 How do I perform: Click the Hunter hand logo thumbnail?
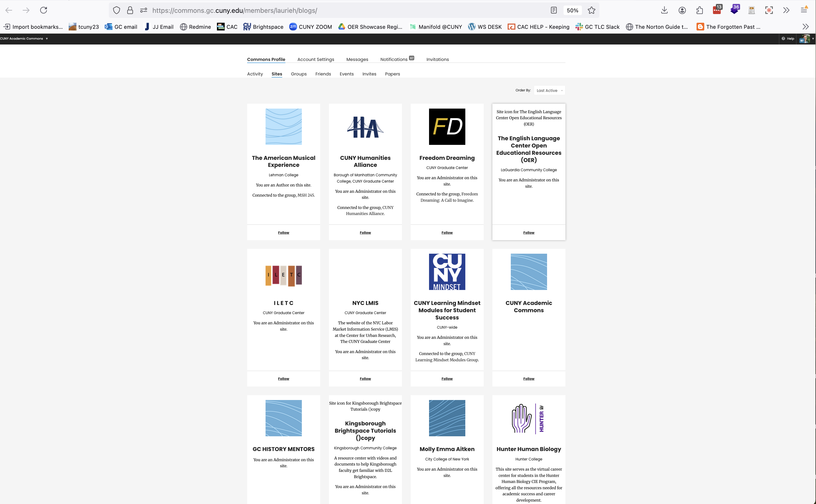[x=528, y=418]
